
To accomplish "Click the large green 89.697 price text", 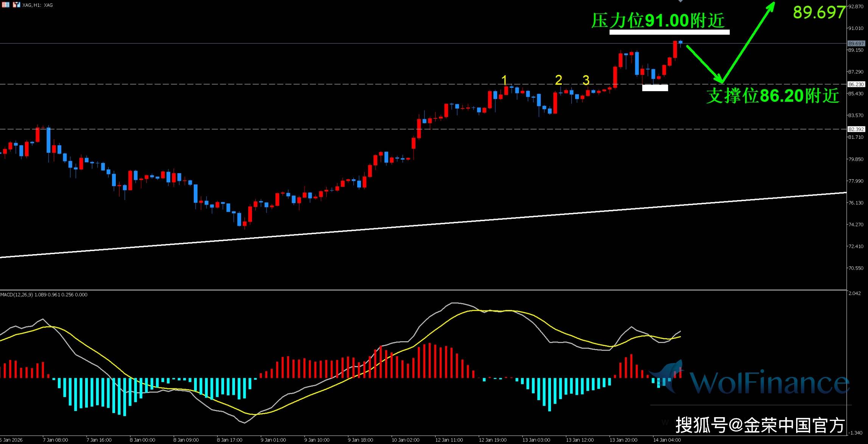I will [819, 12].
